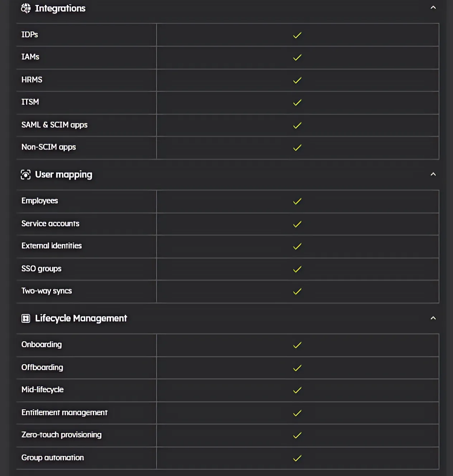Click the checkmark for Group automation
The image size is (453, 476).
297,458
